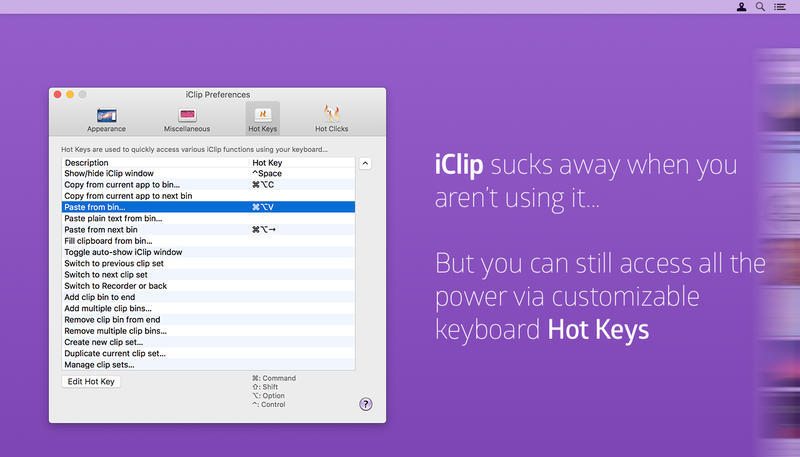Open Spotlight search in the menu bar
Screen dimensions: 800x457
coord(760,7)
